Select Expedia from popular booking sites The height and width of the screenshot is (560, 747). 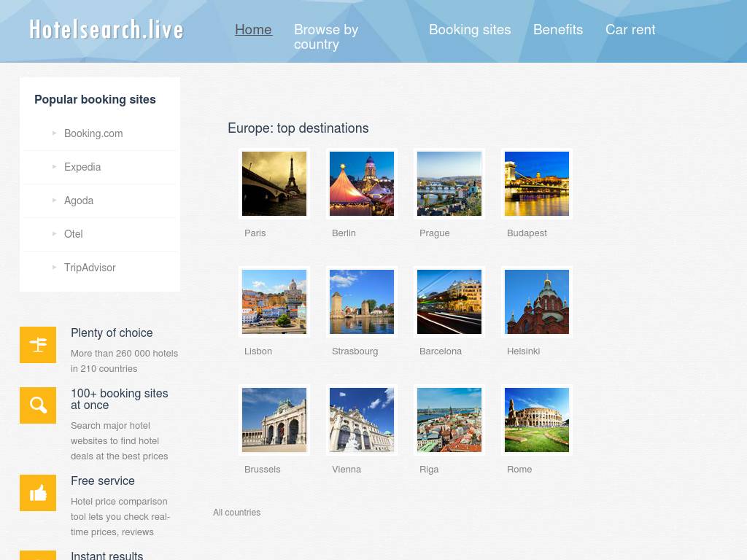click(x=82, y=167)
